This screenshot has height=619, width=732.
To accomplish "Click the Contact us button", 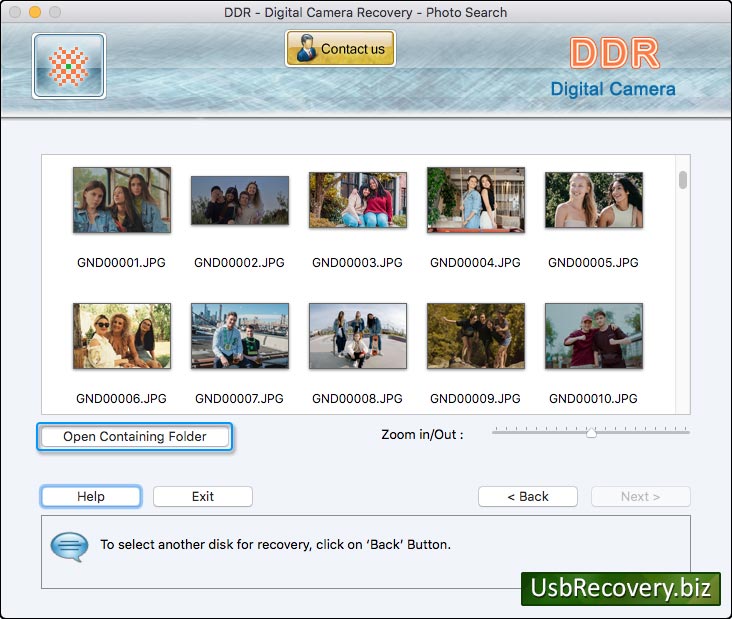I will (340, 49).
